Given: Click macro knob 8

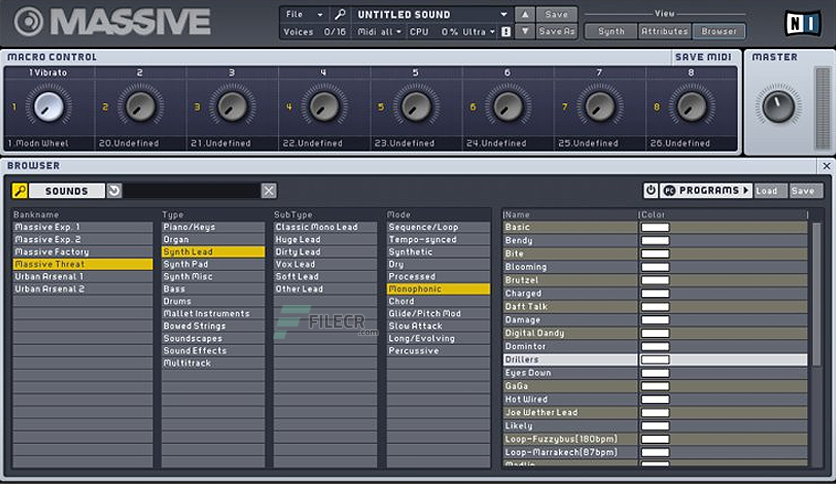Looking at the screenshot, I should point(692,107).
